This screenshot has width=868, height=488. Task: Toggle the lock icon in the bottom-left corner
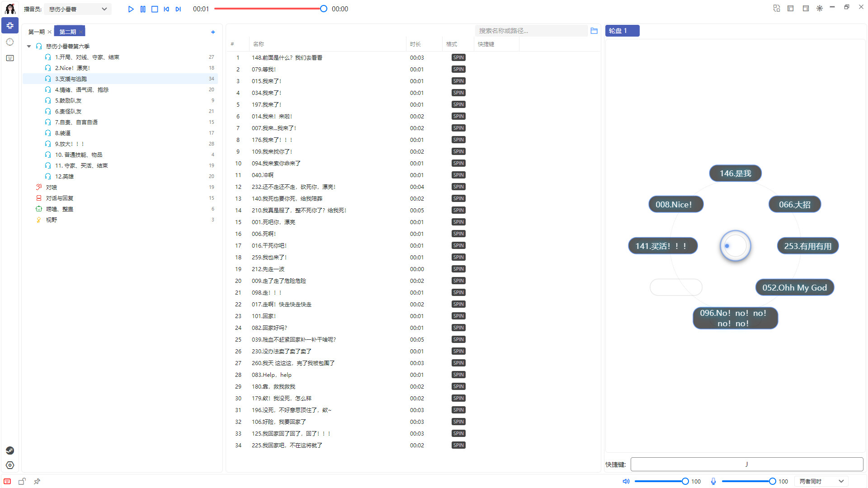click(22, 481)
